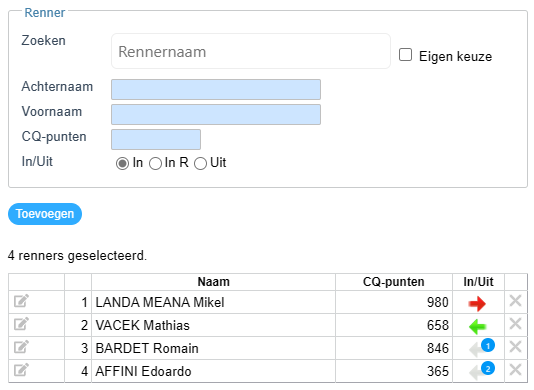
Task: Click the reserve arrow badge 1 for BARDET
Action: pyautogui.click(x=482, y=348)
